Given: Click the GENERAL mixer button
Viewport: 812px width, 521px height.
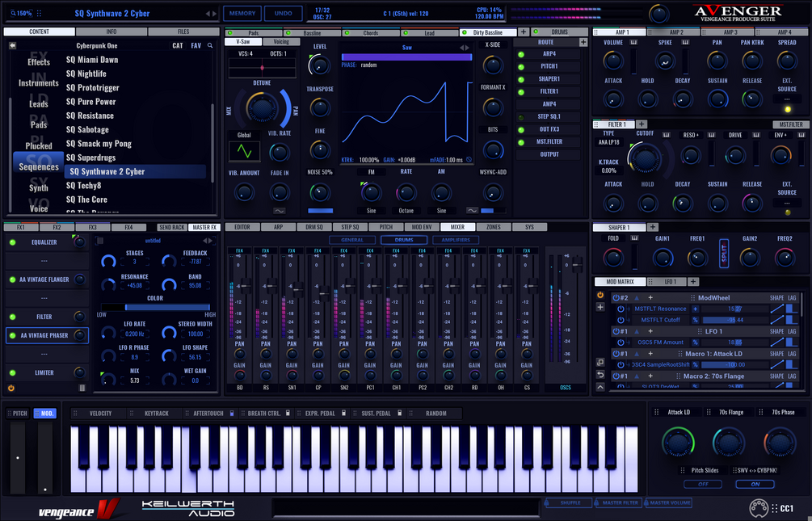Looking at the screenshot, I should click(352, 240).
